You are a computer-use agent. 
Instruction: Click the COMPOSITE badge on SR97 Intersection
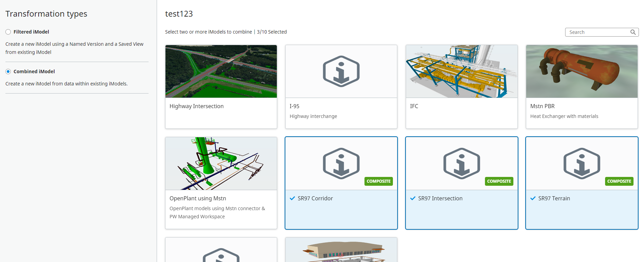pyautogui.click(x=499, y=181)
